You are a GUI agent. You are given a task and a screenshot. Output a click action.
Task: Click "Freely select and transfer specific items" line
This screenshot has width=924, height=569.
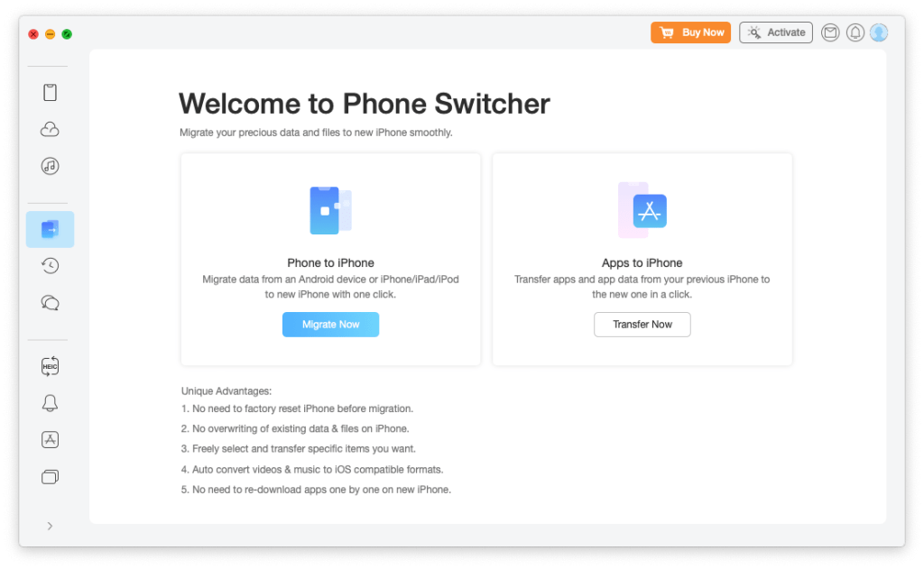[298, 449]
